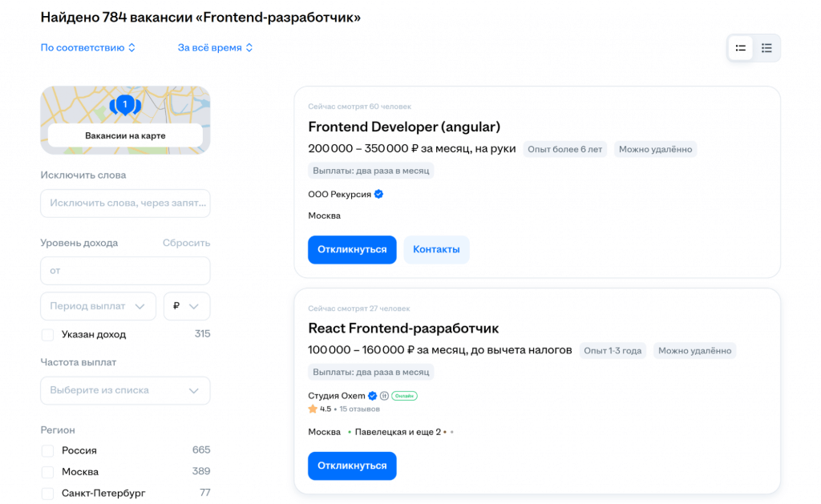Click the map pin marker on the map

[x=125, y=105]
